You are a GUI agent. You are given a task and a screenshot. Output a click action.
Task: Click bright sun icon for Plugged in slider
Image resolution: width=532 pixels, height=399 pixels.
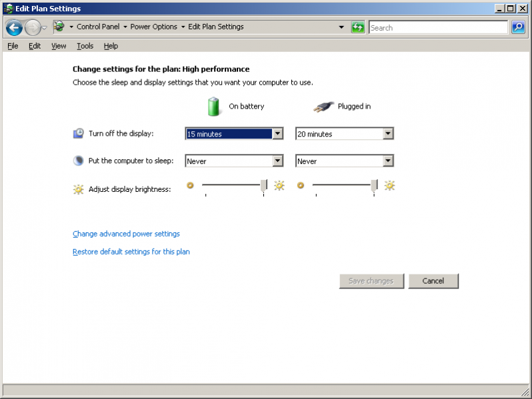389,185
